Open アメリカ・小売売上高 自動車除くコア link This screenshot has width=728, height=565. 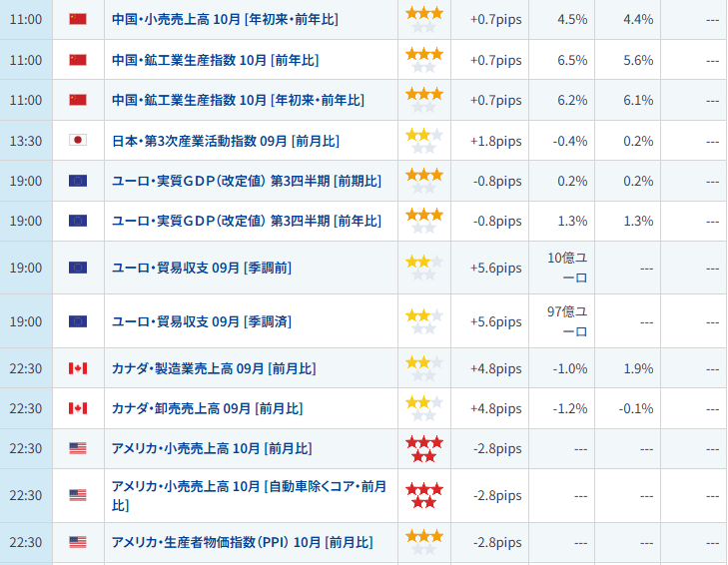coord(250,495)
